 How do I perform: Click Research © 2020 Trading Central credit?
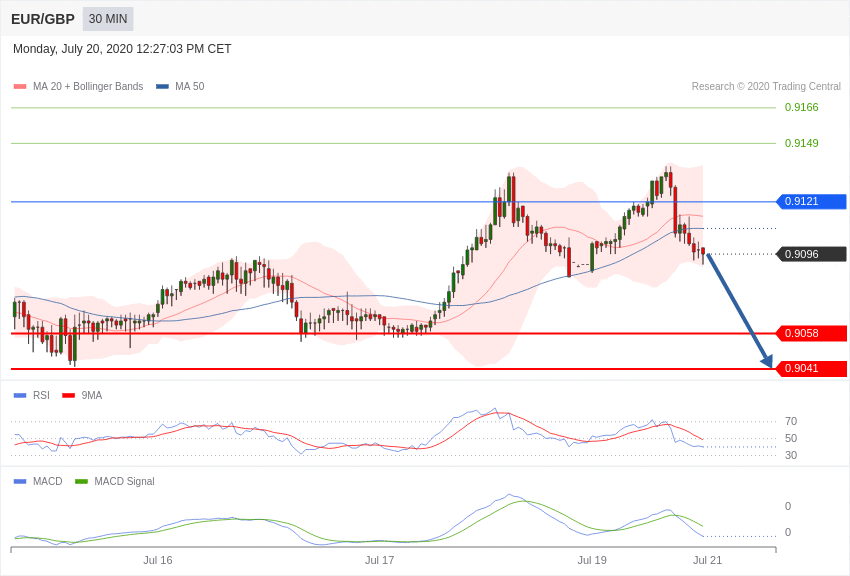(766, 87)
